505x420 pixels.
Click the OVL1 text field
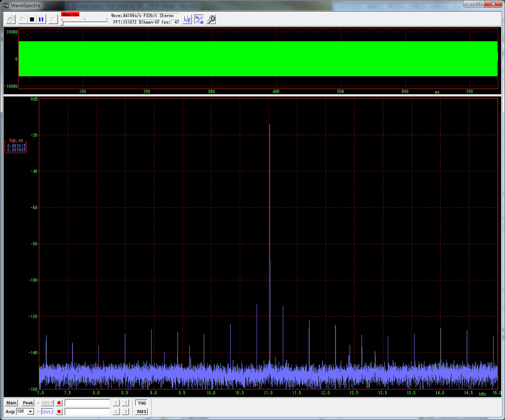pyautogui.click(x=87, y=403)
